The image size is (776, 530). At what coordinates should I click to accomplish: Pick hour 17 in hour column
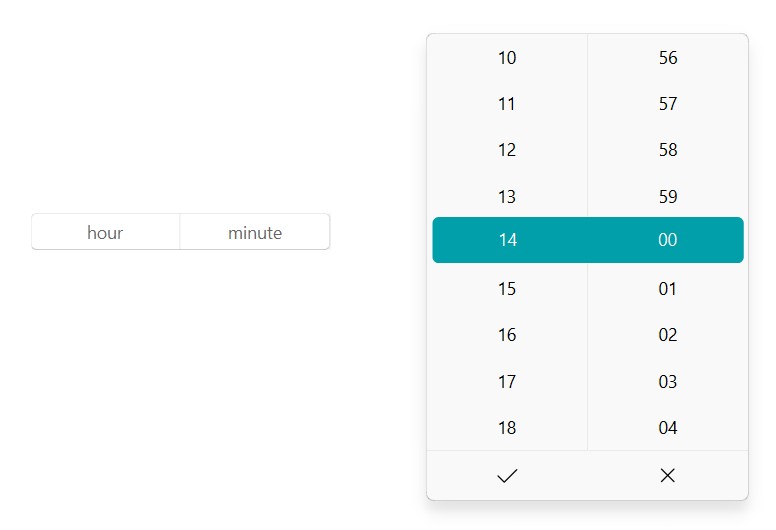point(507,382)
